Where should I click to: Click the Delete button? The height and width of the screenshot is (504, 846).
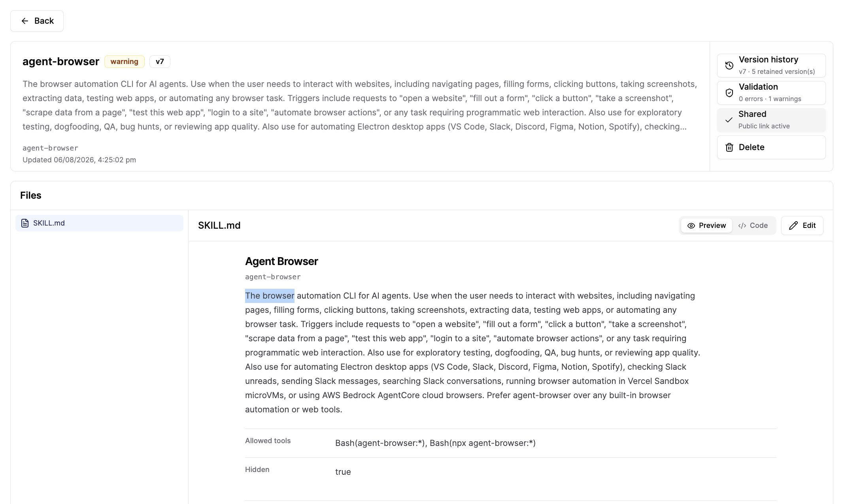point(771,147)
